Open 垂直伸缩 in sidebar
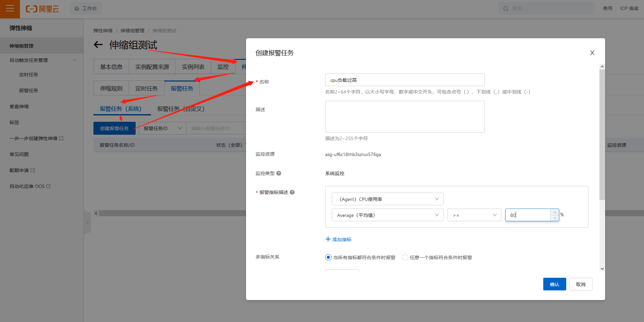Image resolution: width=644 pixels, height=322 pixels. [19, 106]
